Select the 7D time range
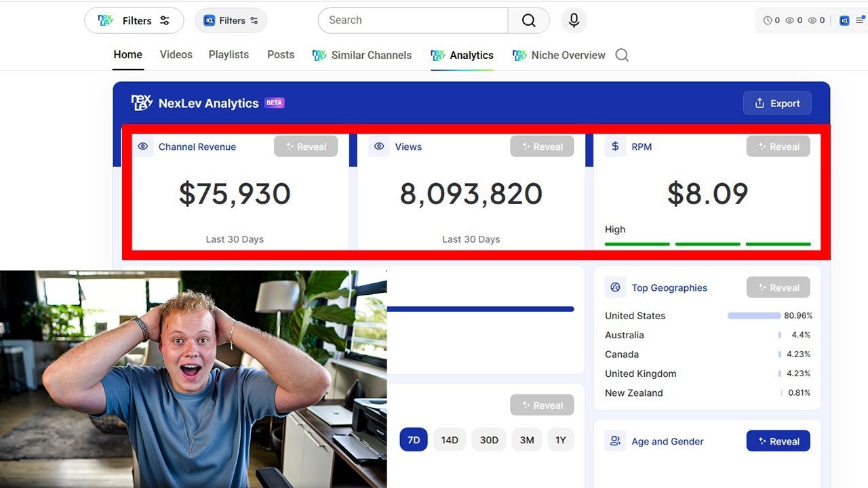The height and width of the screenshot is (488, 868). pyautogui.click(x=414, y=440)
